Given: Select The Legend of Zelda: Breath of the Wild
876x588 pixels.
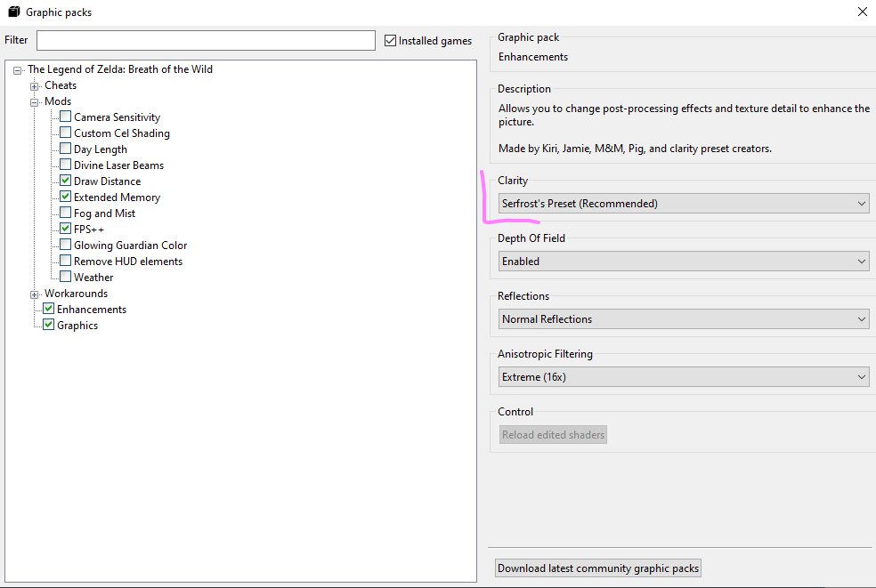Looking at the screenshot, I should click(x=120, y=69).
